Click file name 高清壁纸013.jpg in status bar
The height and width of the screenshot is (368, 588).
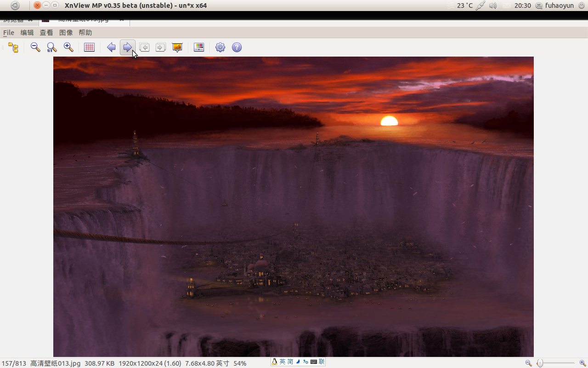55,363
